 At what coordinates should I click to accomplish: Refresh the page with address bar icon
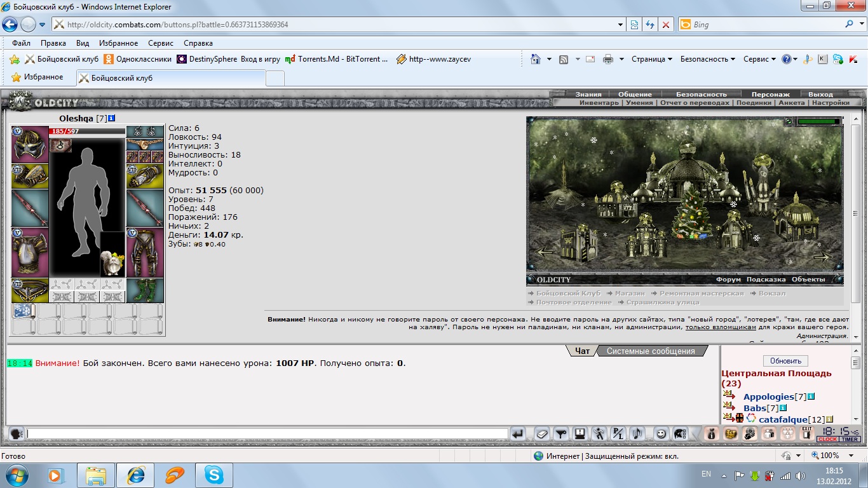(x=650, y=25)
